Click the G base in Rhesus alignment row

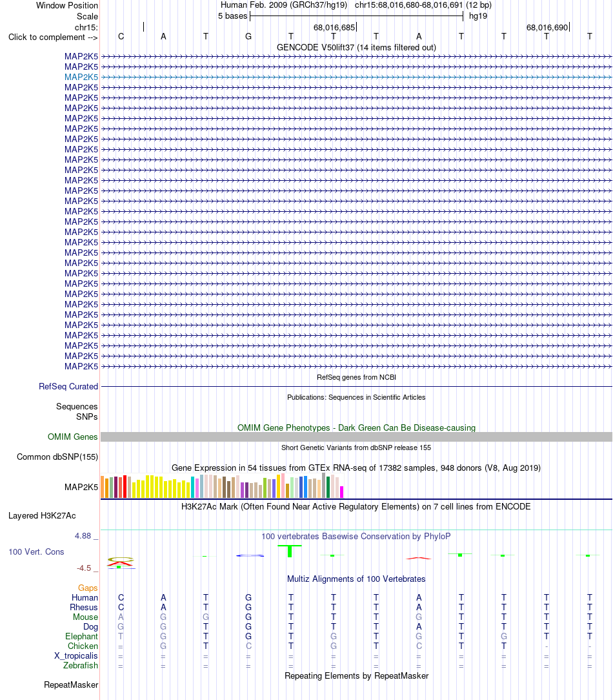tap(248, 608)
